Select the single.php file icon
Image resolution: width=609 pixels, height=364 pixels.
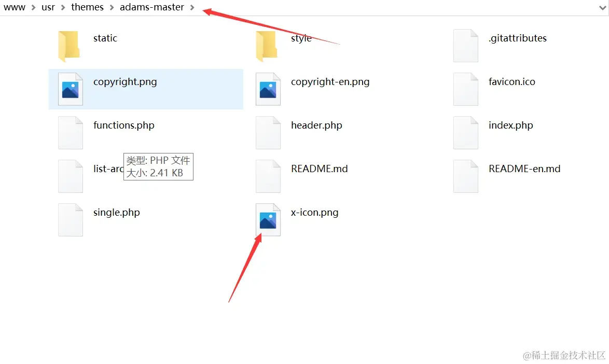71,220
